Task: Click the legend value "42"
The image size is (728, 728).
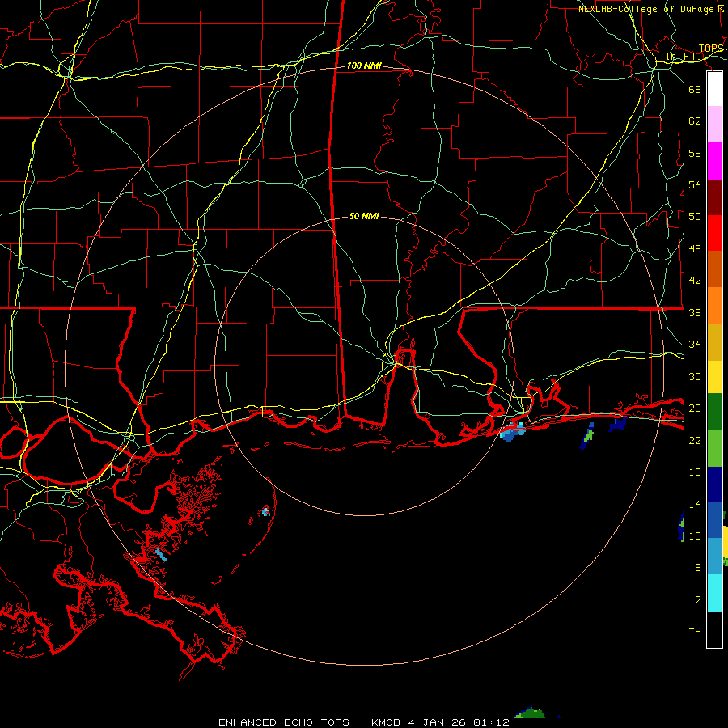Action: click(x=695, y=281)
